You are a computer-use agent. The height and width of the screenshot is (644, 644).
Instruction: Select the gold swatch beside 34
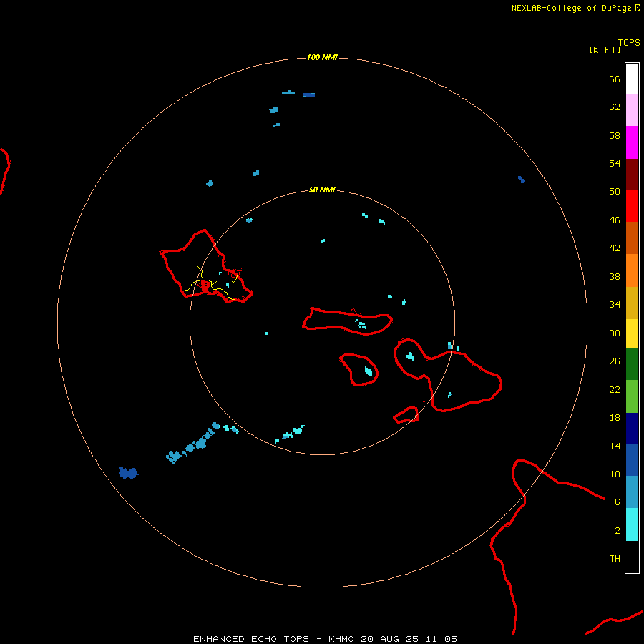tap(632, 303)
